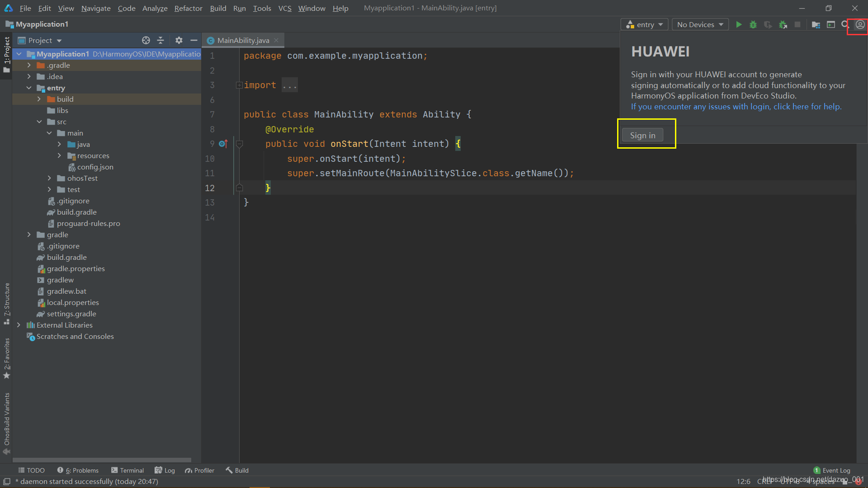
Task: Click the HUAWEI account avatar icon
Action: coord(860,24)
